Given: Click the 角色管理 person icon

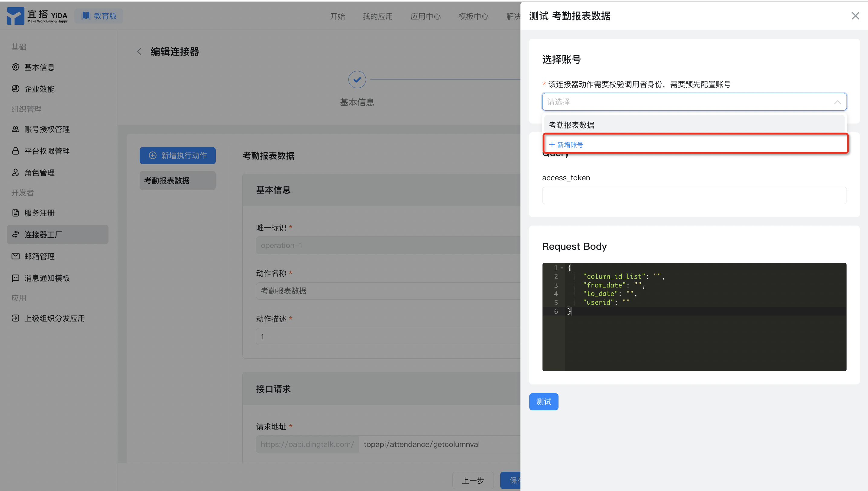Looking at the screenshot, I should pyautogui.click(x=15, y=172).
